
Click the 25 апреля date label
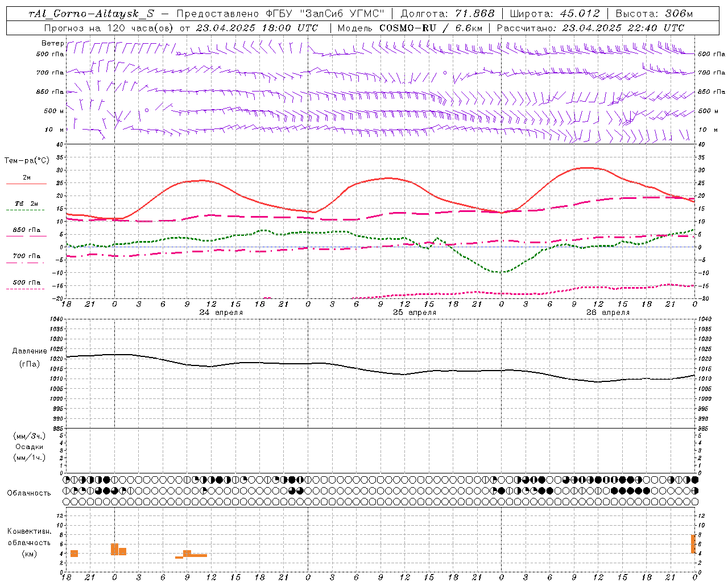click(x=415, y=313)
